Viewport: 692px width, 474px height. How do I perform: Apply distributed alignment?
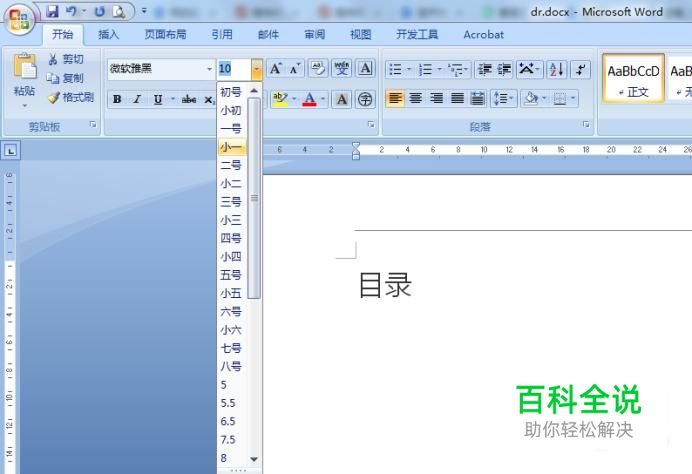pyautogui.click(x=477, y=98)
